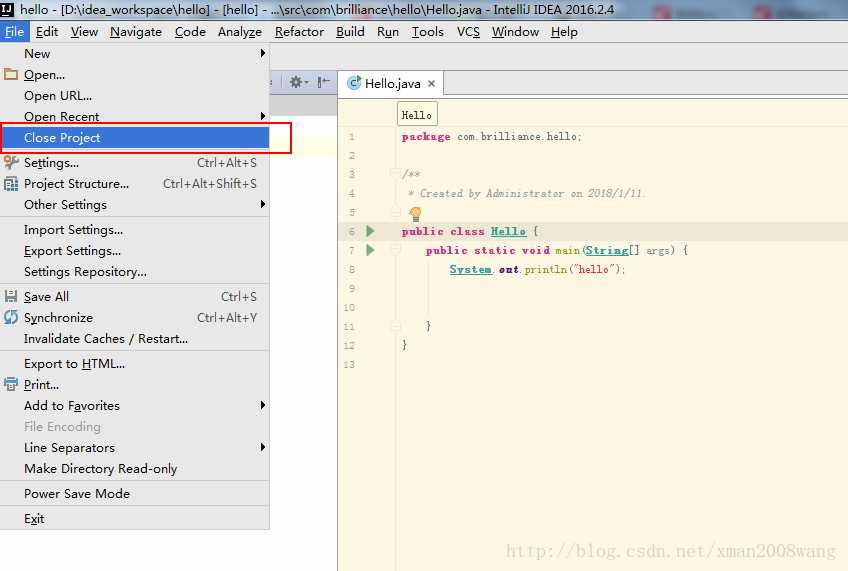The height and width of the screenshot is (571, 848).
Task: Expand the Open Recent submenu arrow
Action: 262,116
